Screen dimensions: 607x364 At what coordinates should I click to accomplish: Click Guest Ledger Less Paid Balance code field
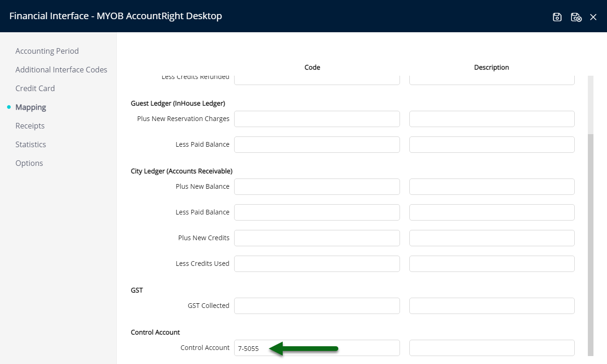[x=317, y=144]
